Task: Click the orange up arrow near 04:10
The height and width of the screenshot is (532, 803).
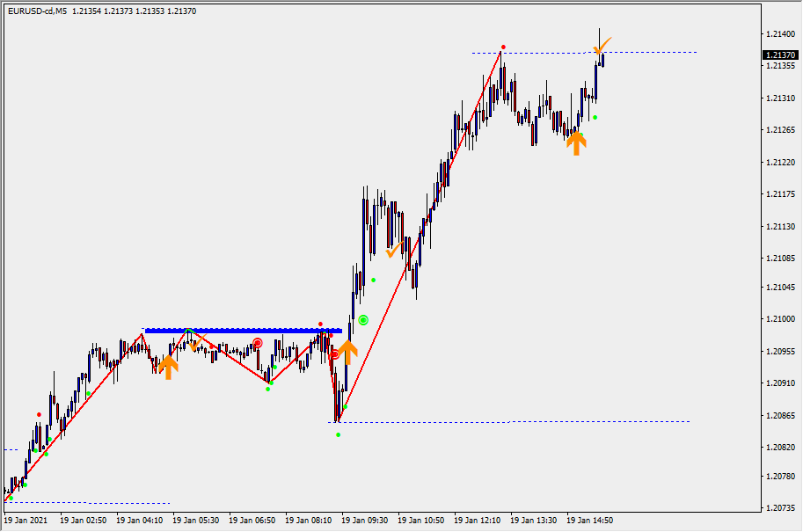Action: [x=168, y=366]
